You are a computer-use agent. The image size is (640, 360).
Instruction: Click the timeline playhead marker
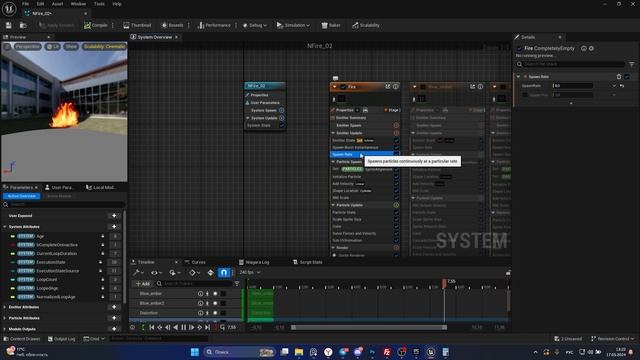[444, 283]
